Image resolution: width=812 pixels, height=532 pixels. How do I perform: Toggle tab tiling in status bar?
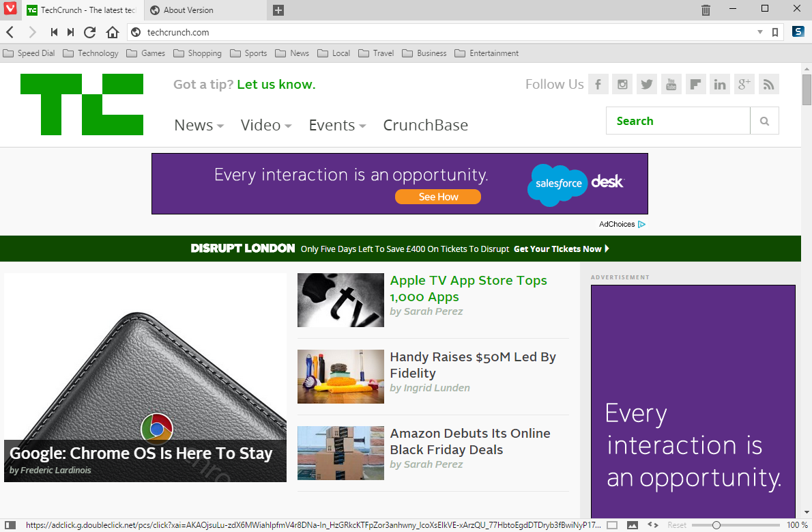612,525
